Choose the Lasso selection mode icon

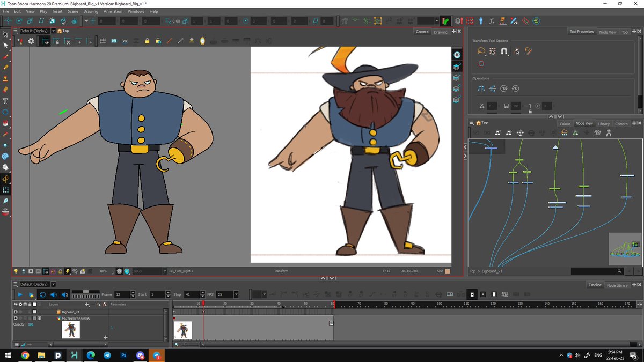coord(481,51)
